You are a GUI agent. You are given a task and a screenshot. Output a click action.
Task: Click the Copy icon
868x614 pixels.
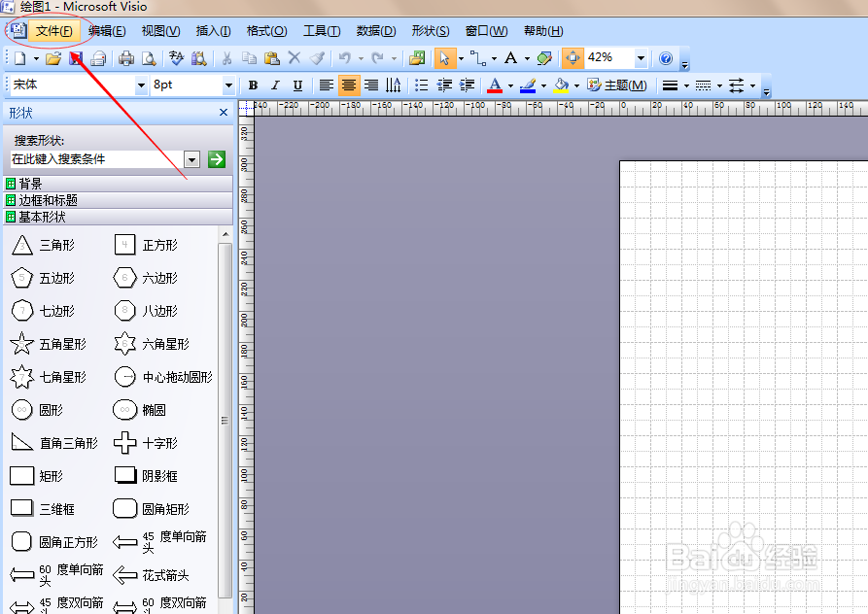[249, 58]
